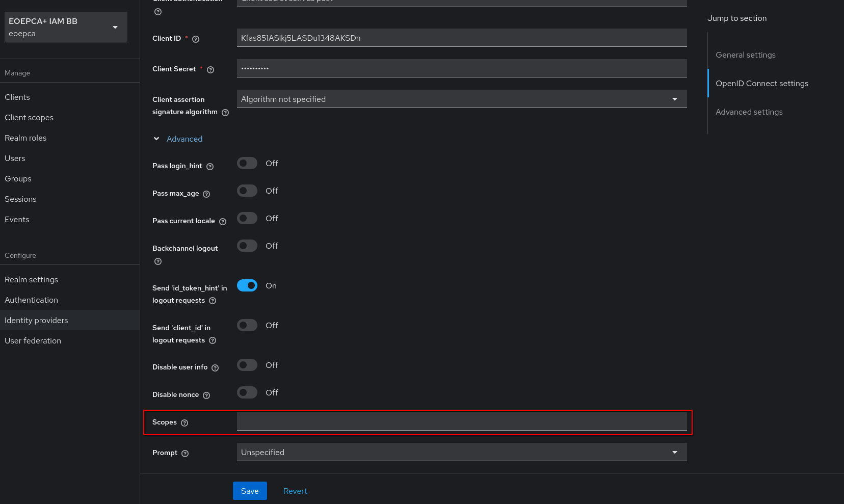Click the Prompt help icon
The height and width of the screenshot is (504, 844).
[185, 454]
